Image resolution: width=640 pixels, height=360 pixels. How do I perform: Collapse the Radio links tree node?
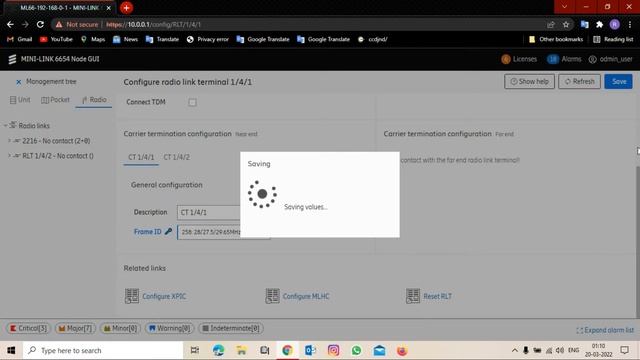tap(5, 125)
